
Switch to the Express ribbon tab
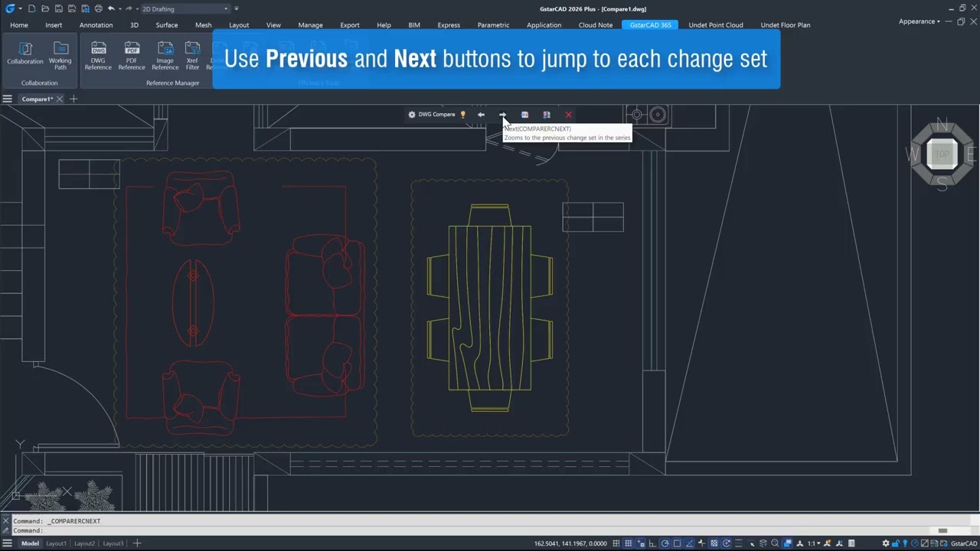point(449,25)
